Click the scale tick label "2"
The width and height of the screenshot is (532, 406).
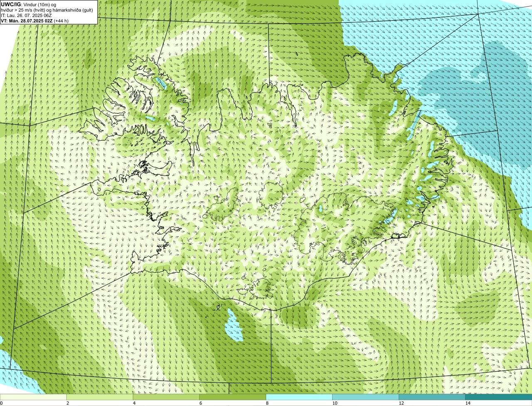click(67, 403)
